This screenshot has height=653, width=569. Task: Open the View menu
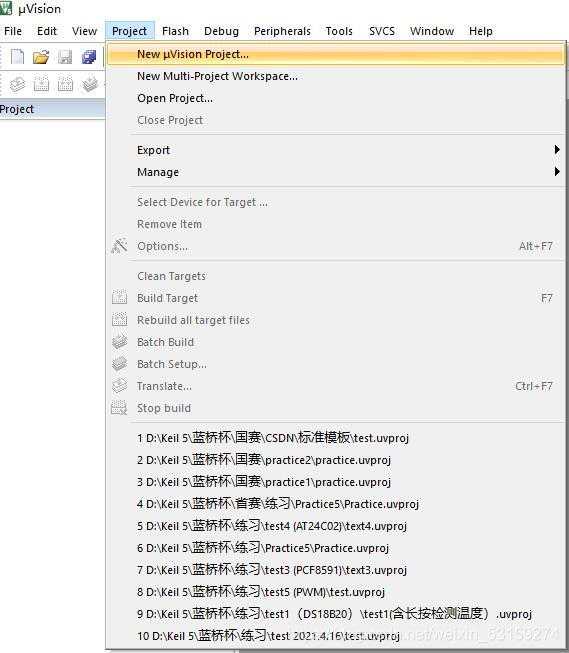coord(84,31)
